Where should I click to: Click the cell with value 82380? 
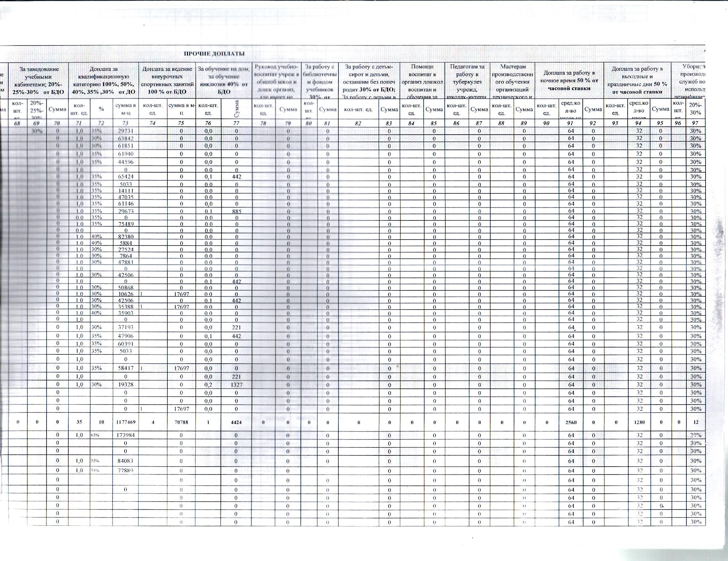126,237
